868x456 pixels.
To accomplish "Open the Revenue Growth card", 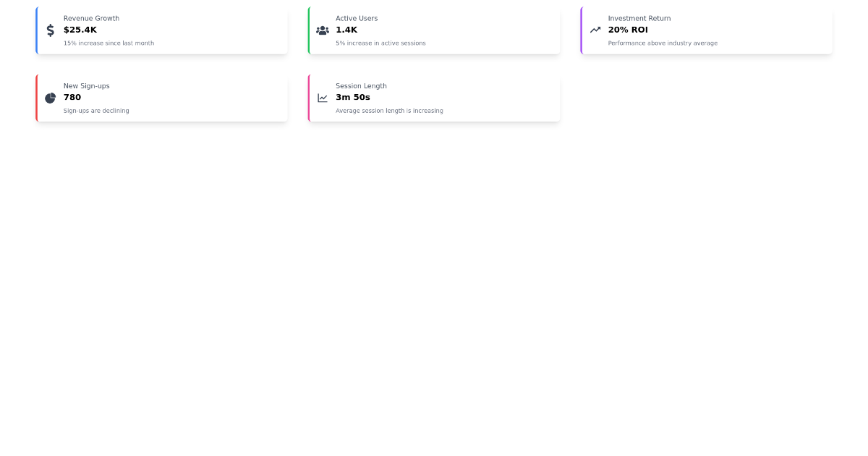I will pyautogui.click(x=161, y=30).
